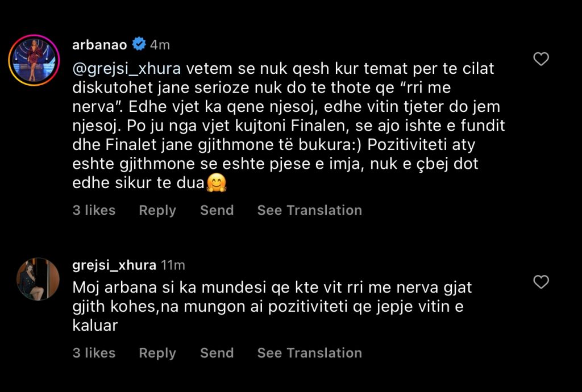This screenshot has height=392, width=582.
Task: Like grejsi_xhura's comment with the heart
Action: [x=541, y=281]
